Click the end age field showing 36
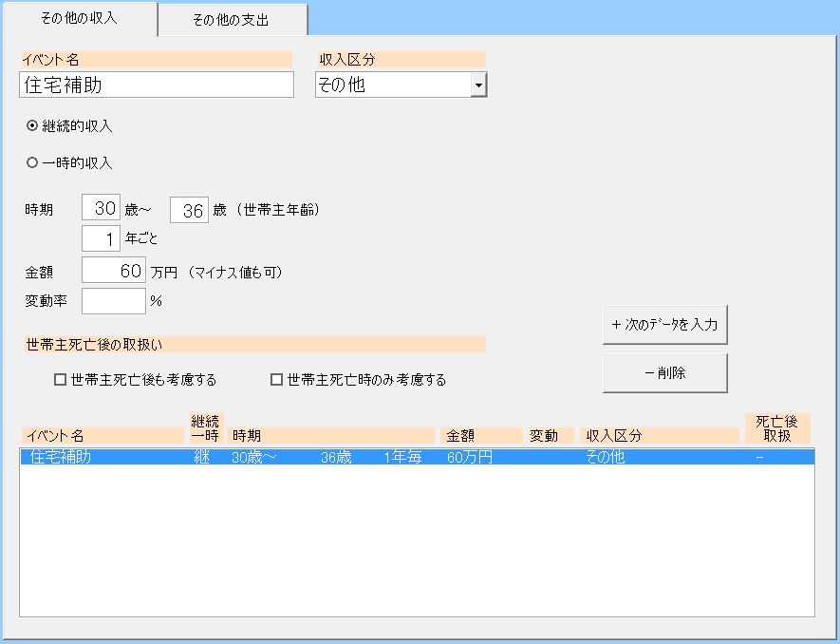The image size is (840, 644). tap(189, 211)
